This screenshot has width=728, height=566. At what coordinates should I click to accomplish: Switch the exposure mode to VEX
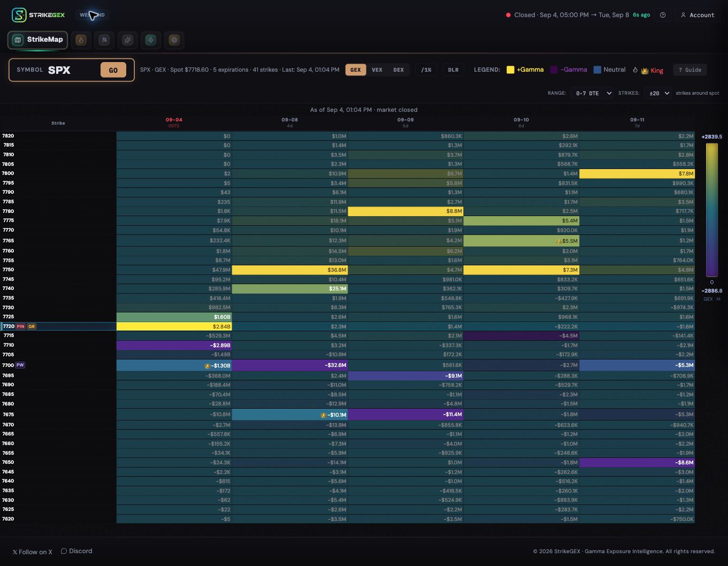(x=377, y=70)
